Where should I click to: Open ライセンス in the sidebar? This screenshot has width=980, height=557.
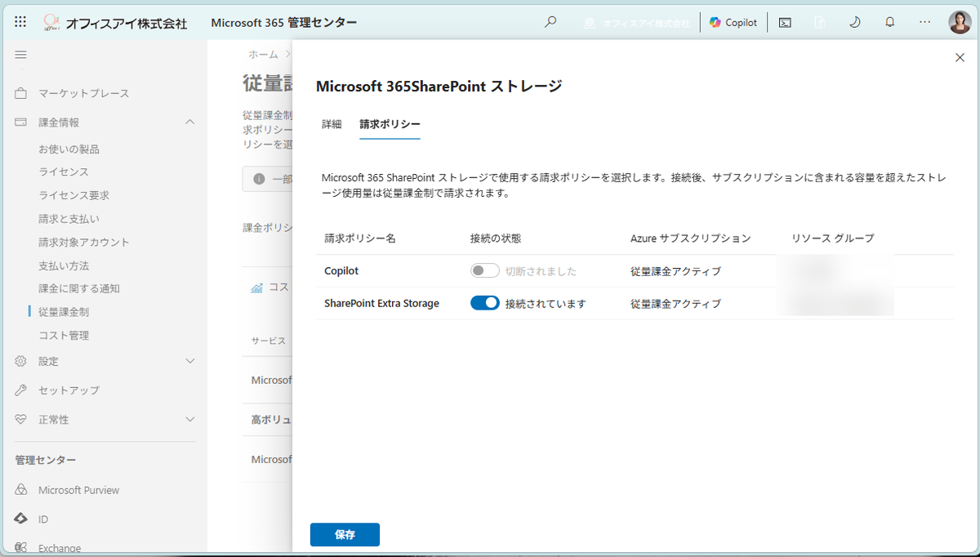coord(64,172)
